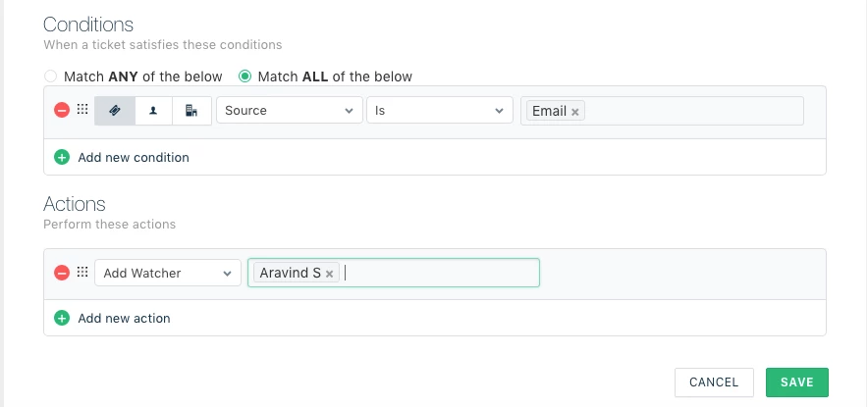
Task: Select the ticket fields icon tab
Action: (x=114, y=111)
